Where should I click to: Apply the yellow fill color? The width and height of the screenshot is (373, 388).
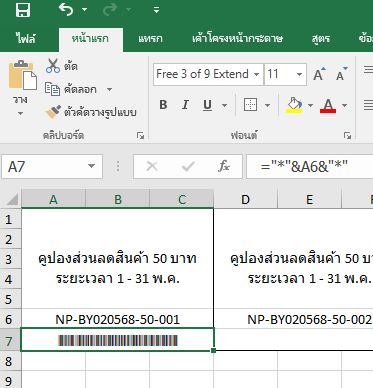pyautogui.click(x=294, y=105)
